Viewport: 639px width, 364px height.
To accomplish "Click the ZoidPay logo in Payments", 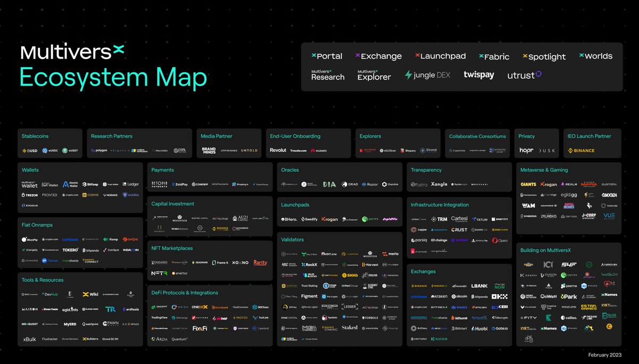I will point(180,184).
